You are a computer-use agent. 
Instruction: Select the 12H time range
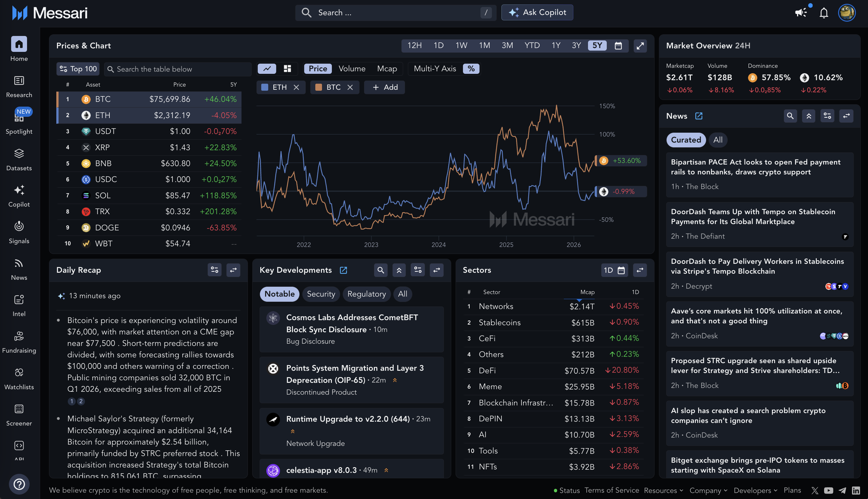[414, 46]
